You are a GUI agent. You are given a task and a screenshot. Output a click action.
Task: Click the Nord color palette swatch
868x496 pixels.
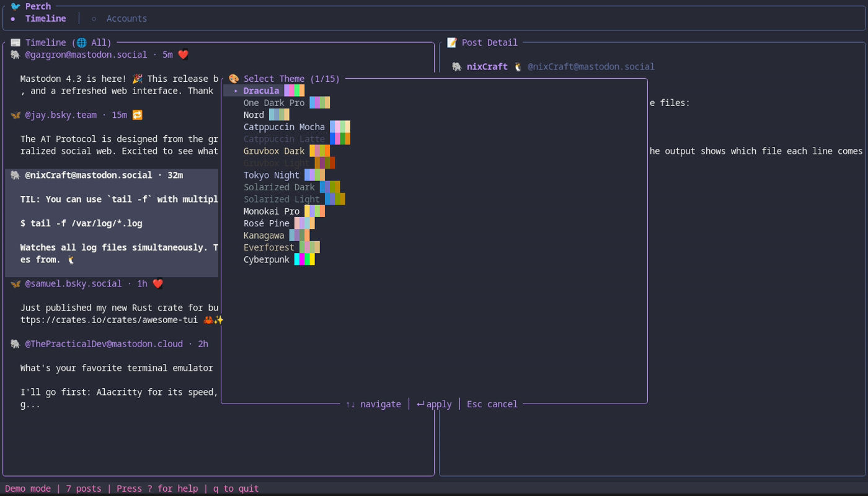[x=279, y=115]
